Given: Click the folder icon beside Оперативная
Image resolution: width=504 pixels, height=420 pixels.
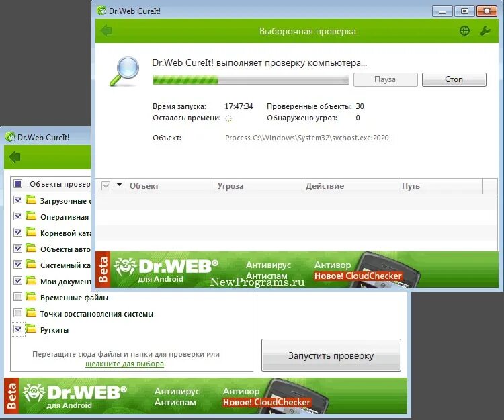Looking at the screenshot, I should pyautogui.click(x=31, y=216).
